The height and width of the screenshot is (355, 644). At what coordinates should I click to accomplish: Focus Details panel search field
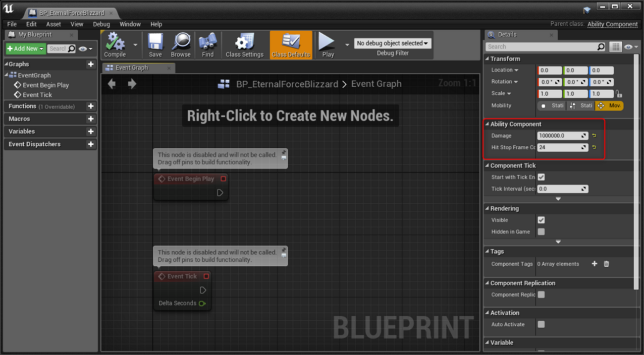546,47
